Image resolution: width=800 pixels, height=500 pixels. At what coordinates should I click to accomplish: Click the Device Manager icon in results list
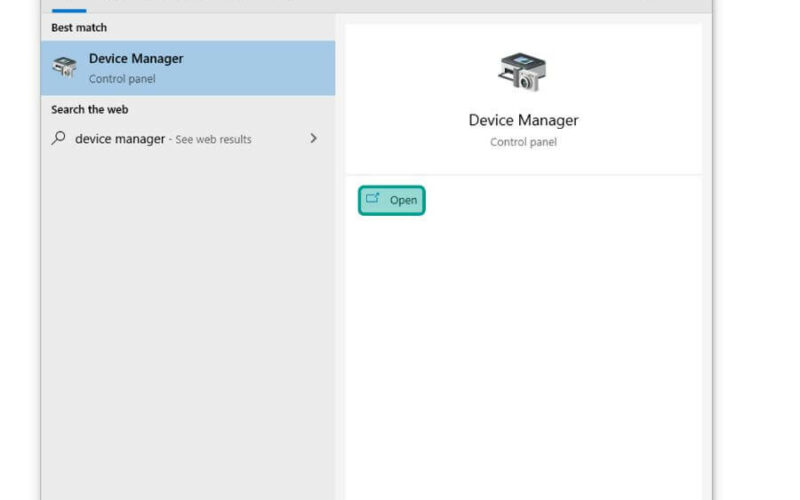point(64,67)
